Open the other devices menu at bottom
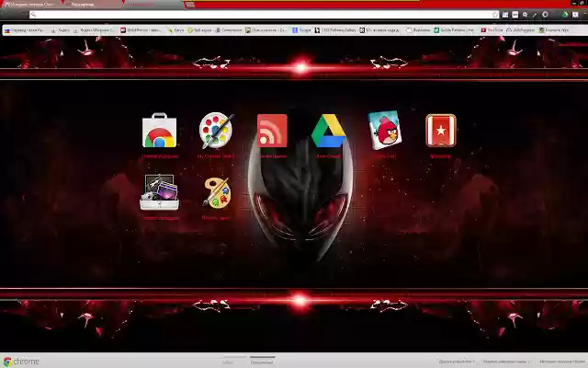 click(457, 362)
